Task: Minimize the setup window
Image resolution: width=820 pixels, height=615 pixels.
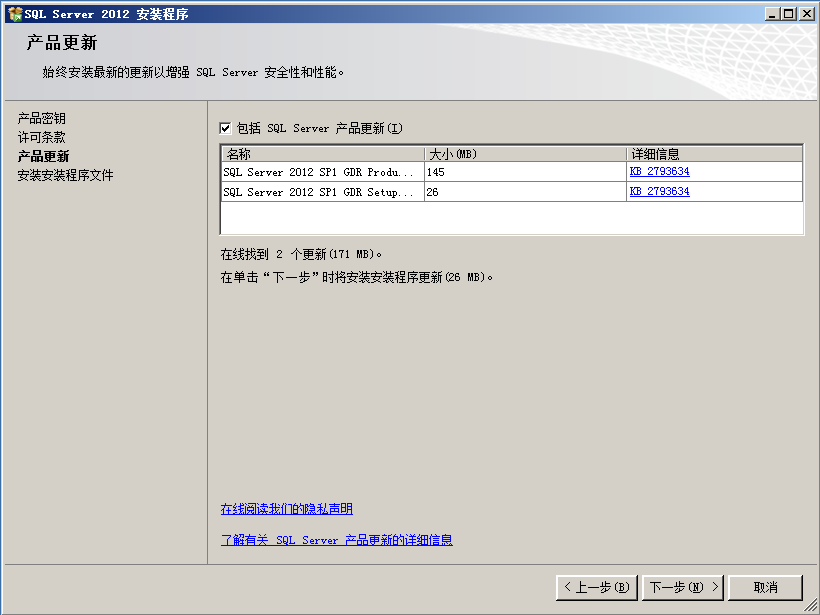Action: pyautogui.click(x=772, y=14)
